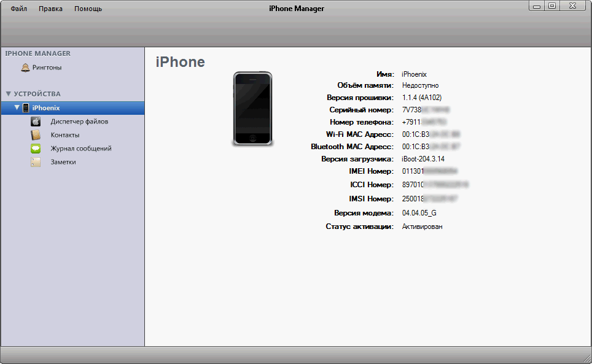592x364 pixels.
Task: Click the Версия прошивки label
Action: coord(360,98)
